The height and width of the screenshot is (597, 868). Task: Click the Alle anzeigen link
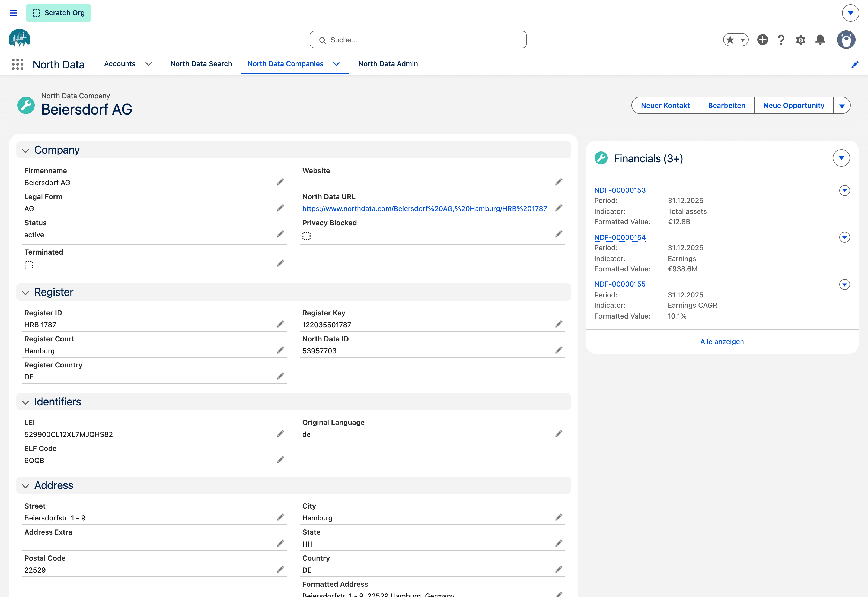click(722, 342)
